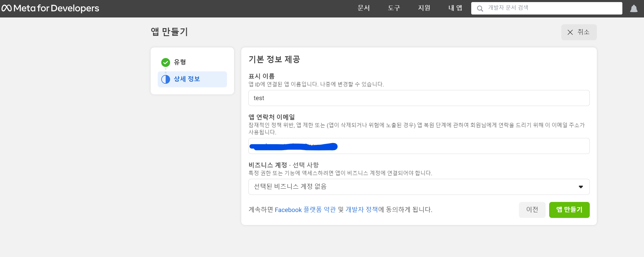644x257 pixels.
Task: Expand the business account dropdown arrow
Action: pos(581,187)
